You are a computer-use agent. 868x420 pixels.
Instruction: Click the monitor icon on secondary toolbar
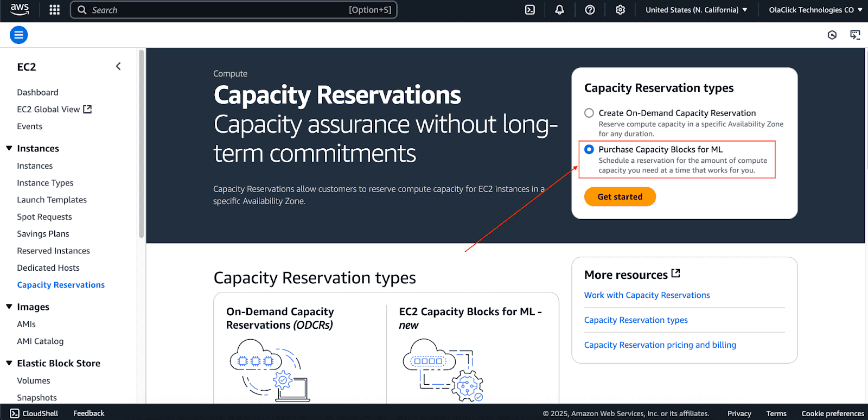(855, 35)
